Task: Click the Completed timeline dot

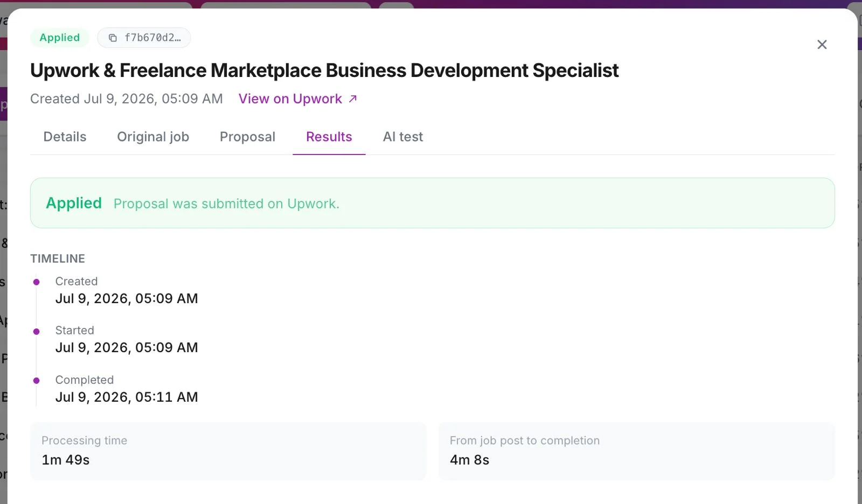Action: (x=37, y=381)
